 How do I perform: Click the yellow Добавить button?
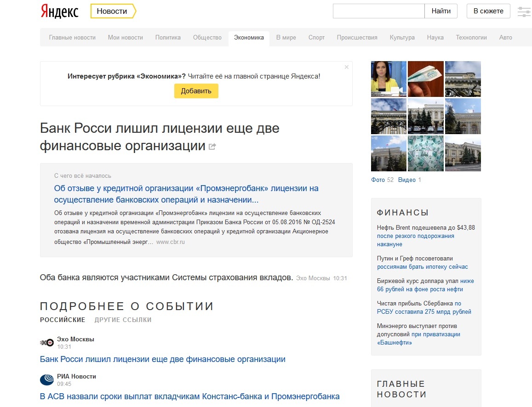[196, 91]
